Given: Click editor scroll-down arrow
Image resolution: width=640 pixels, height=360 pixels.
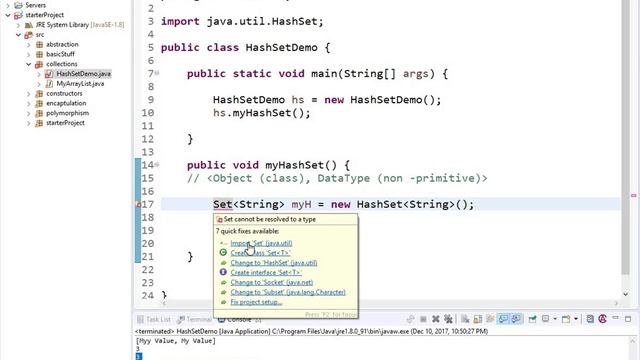Looking at the screenshot, I should click(x=625, y=294).
